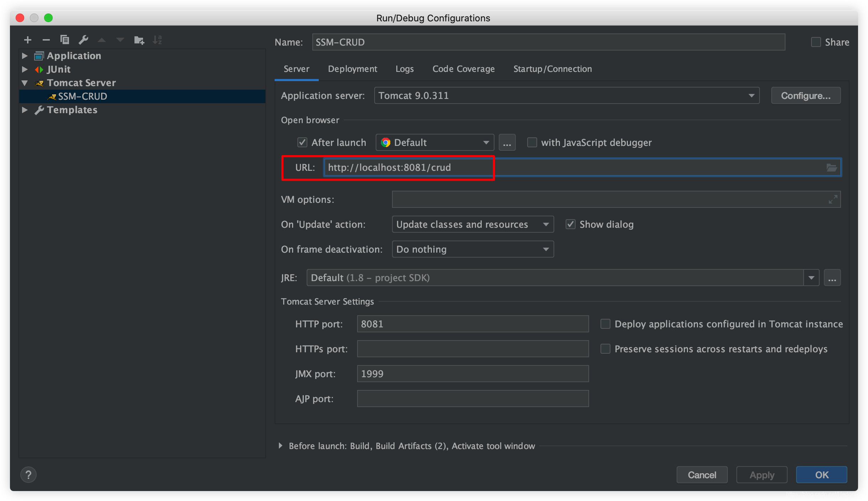Screen dimensions: 868x501
Task: Toggle the After launch browser checkbox
Action: (302, 142)
